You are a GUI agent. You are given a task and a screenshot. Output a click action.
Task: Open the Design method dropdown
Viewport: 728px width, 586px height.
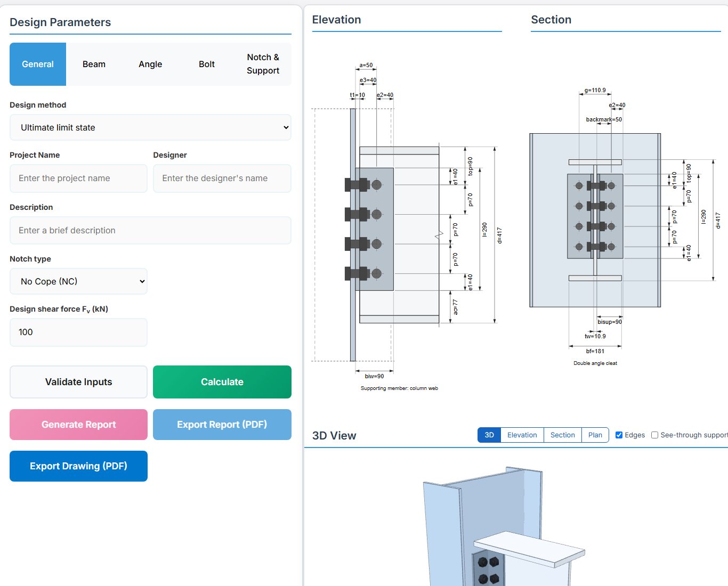coord(150,127)
